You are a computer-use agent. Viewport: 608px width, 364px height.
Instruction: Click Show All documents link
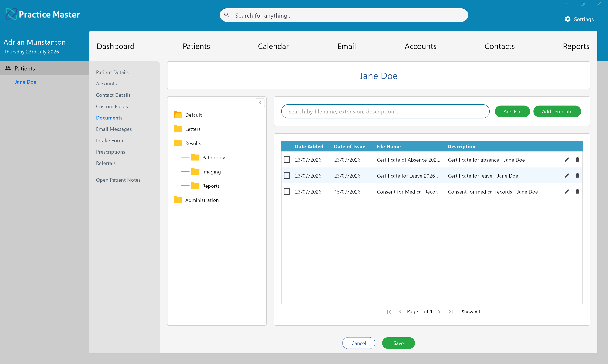point(470,312)
